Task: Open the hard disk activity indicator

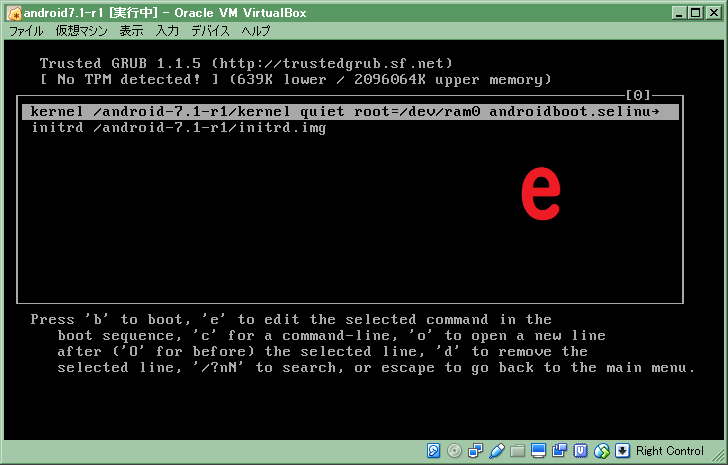Action: pos(433,451)
